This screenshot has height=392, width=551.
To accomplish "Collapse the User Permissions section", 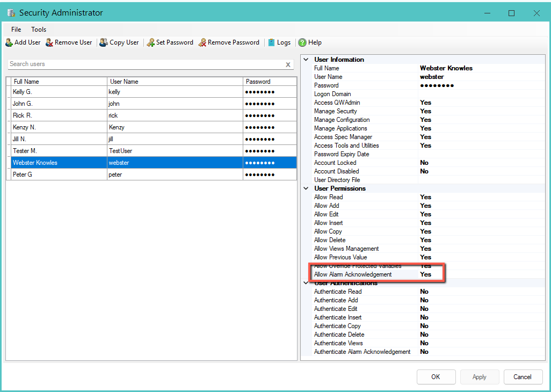I will click(306, 188).
